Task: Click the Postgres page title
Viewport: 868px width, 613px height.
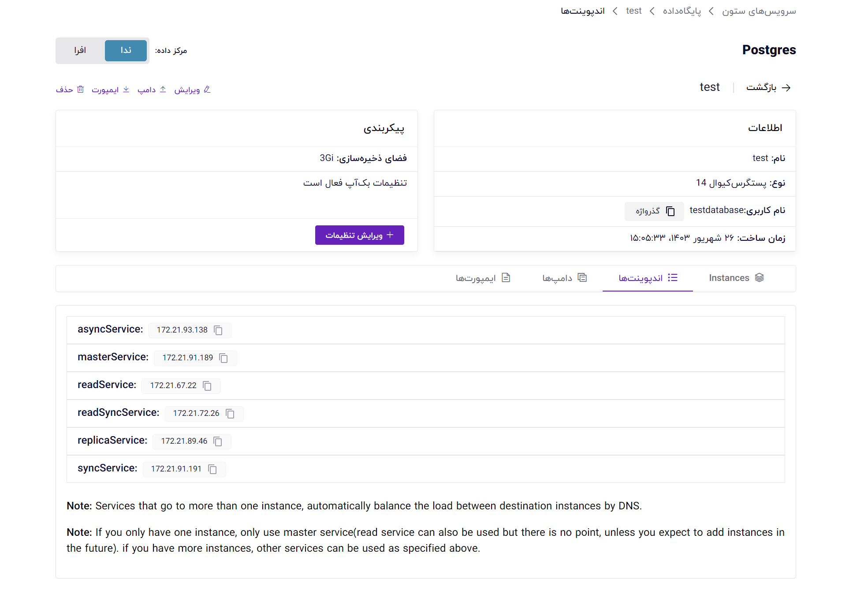Action: (769, 50)
